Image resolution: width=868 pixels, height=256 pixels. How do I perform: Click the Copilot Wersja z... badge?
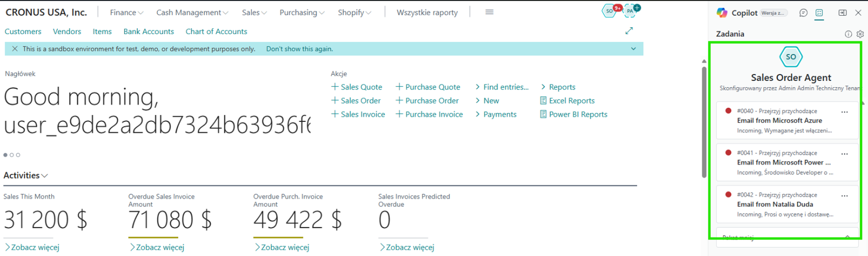774,13
